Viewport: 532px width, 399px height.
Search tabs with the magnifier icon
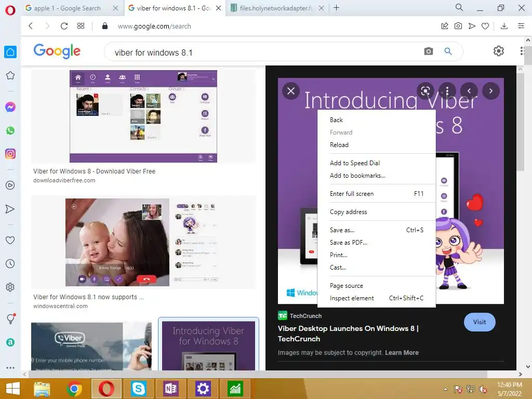click(x=459, y=7)
